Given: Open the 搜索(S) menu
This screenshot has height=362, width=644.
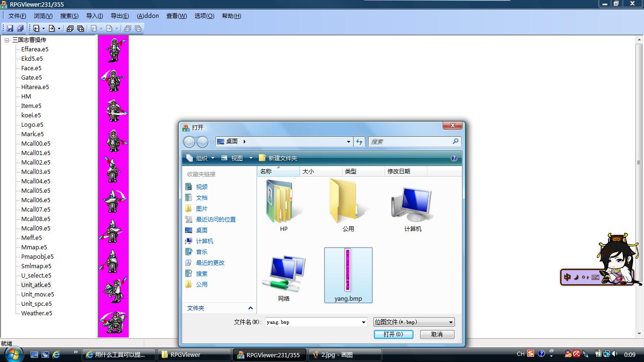Looking at the screenshot, I should 69,16.
